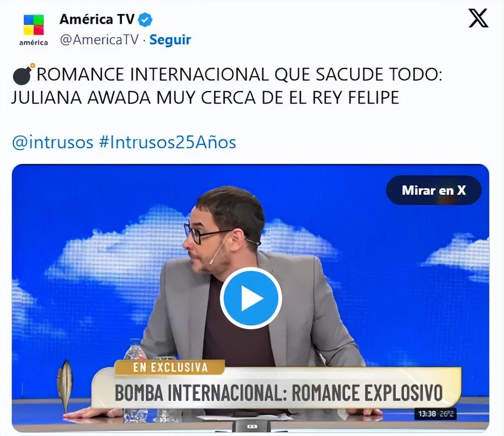The width and height of the screenshot is (504, 436).
Task: Click the blue verified badge
Action: click(x=145, y=20)
